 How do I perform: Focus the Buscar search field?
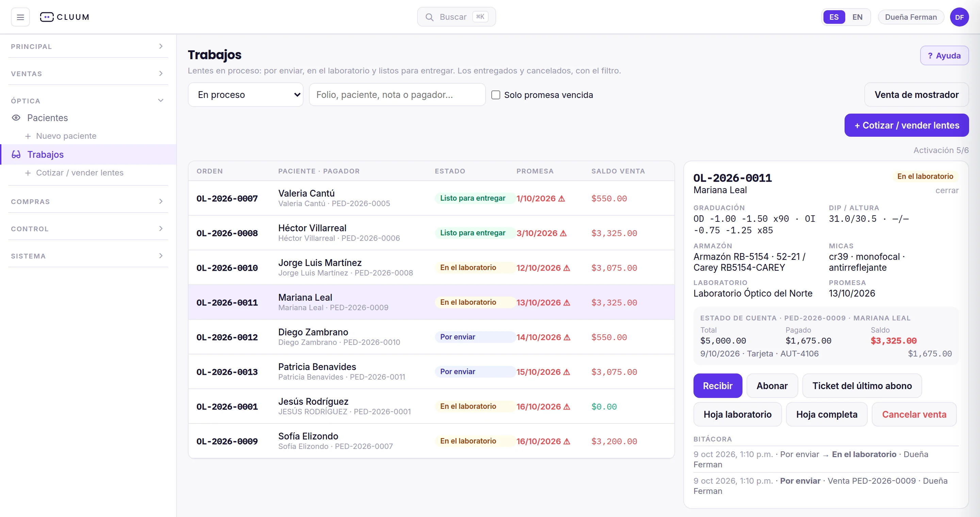(456, 17)
